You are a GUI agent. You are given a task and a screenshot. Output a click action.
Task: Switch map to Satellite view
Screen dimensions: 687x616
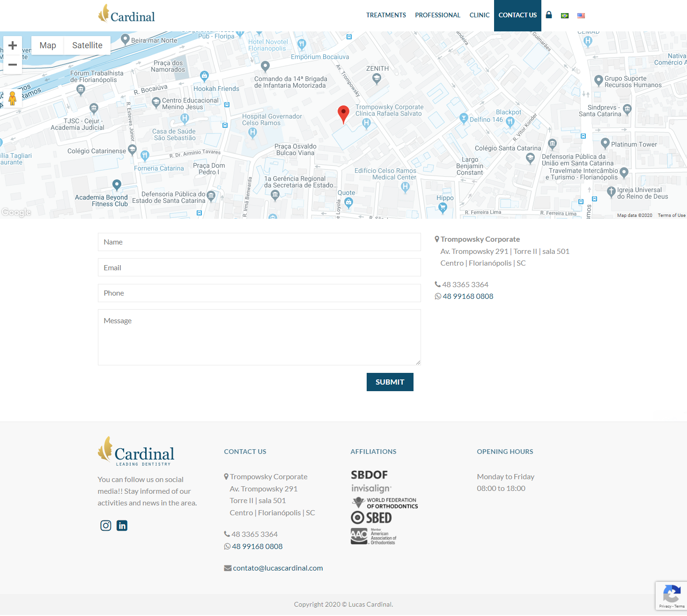(87, 45)
